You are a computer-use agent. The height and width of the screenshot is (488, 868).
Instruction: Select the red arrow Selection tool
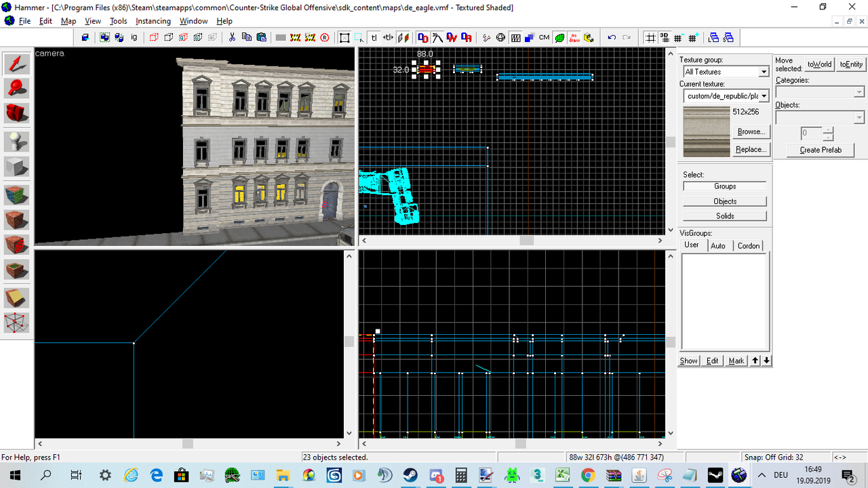pos(18,64)
